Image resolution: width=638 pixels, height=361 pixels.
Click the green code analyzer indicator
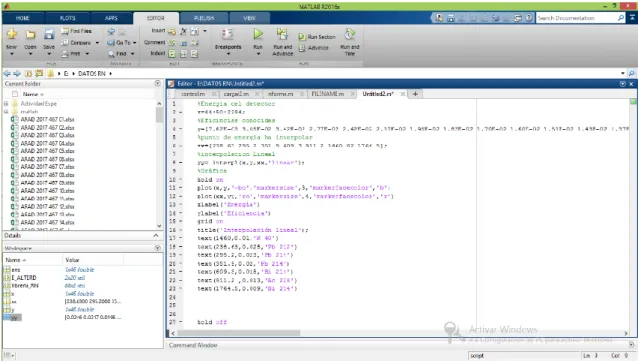click(x=633, y=101)
